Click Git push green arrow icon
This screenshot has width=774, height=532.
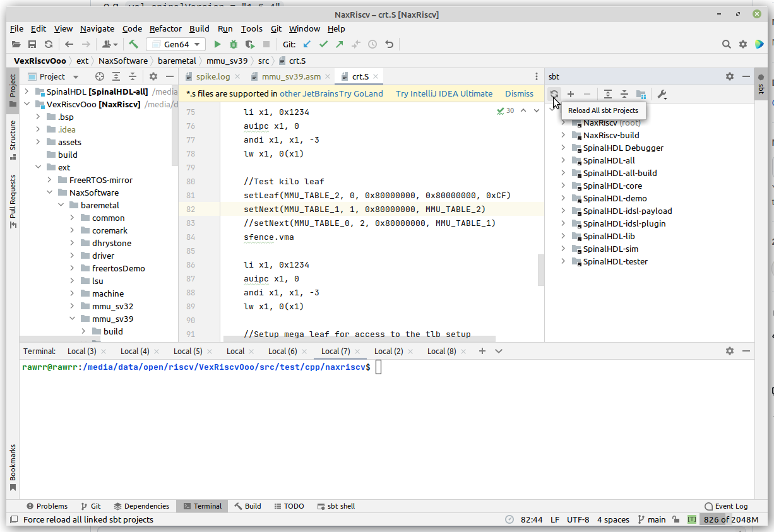340,44
